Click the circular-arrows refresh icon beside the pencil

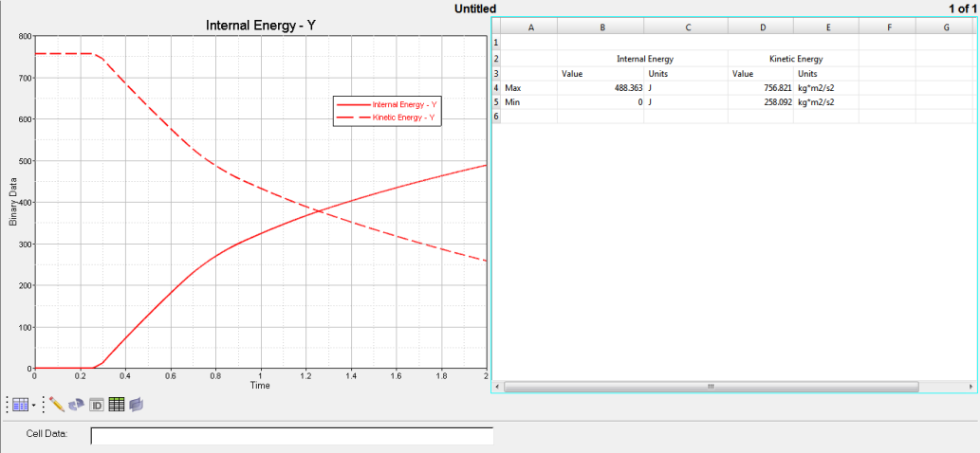click(76, 405)
